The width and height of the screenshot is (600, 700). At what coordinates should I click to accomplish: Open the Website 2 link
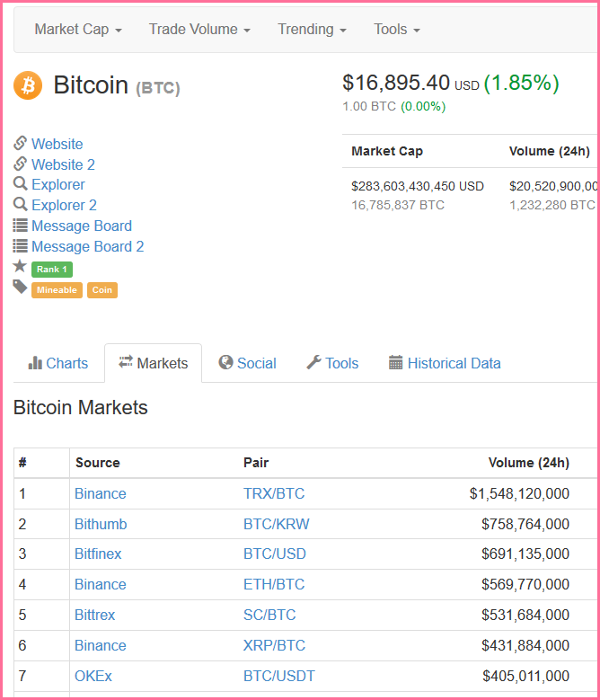[63, 164]
